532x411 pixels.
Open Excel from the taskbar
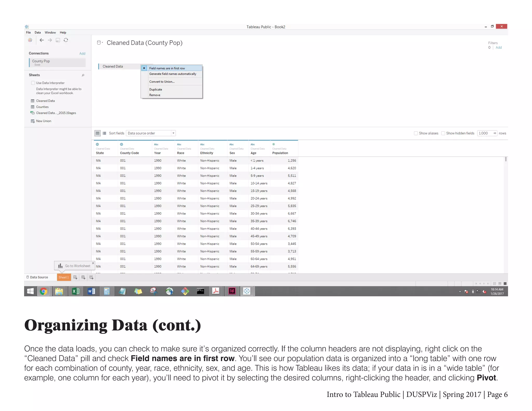pyautogui.click(x=76, y=291)
